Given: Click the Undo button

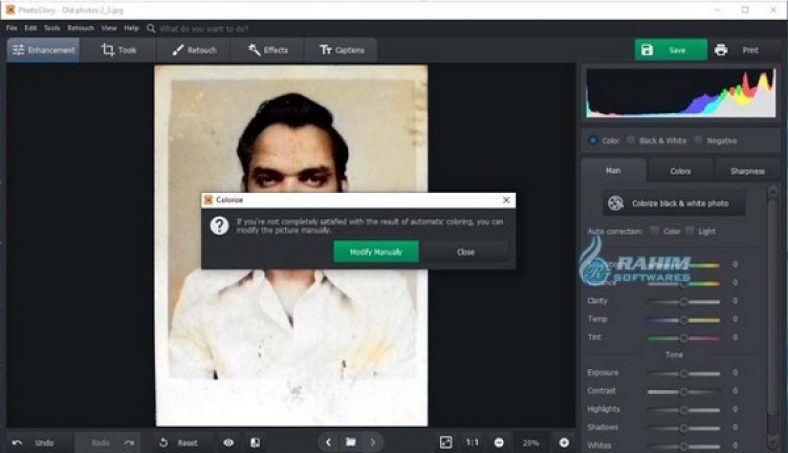Looking at the screenshot, I should pyautogui.click(x=34, y=442).
